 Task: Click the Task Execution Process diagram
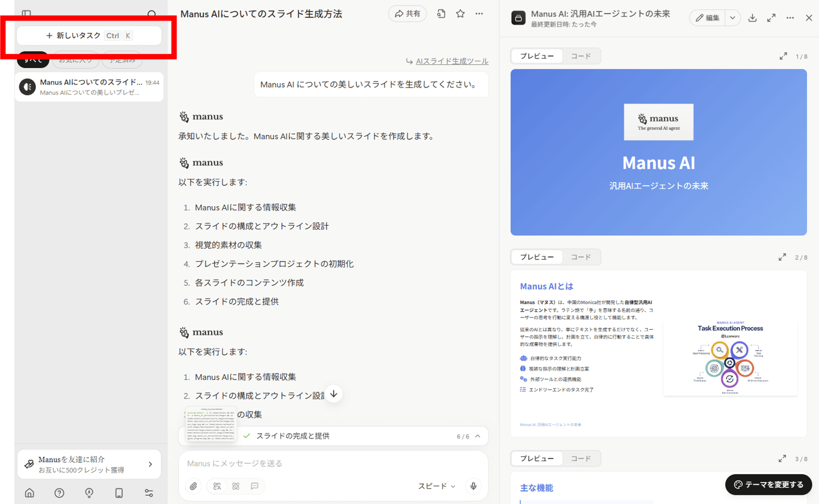730,357
